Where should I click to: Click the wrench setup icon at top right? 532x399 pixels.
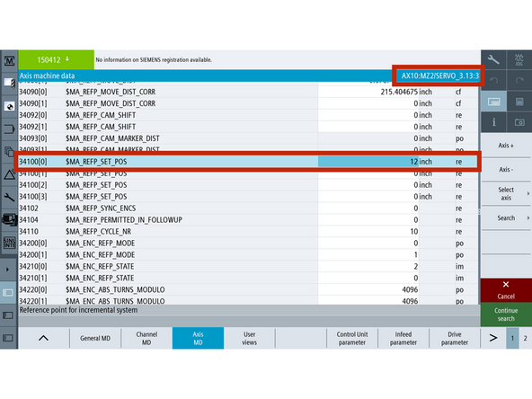pos(493,59)
